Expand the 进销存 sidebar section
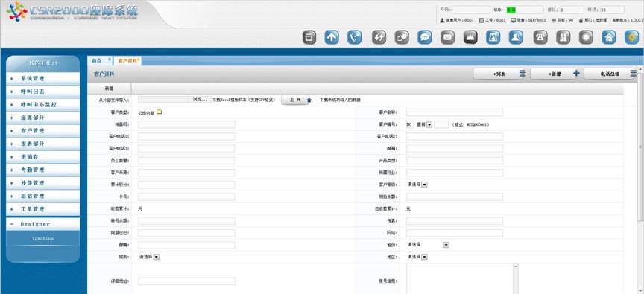This screenshot has width=644, height=294. (42, 157)
